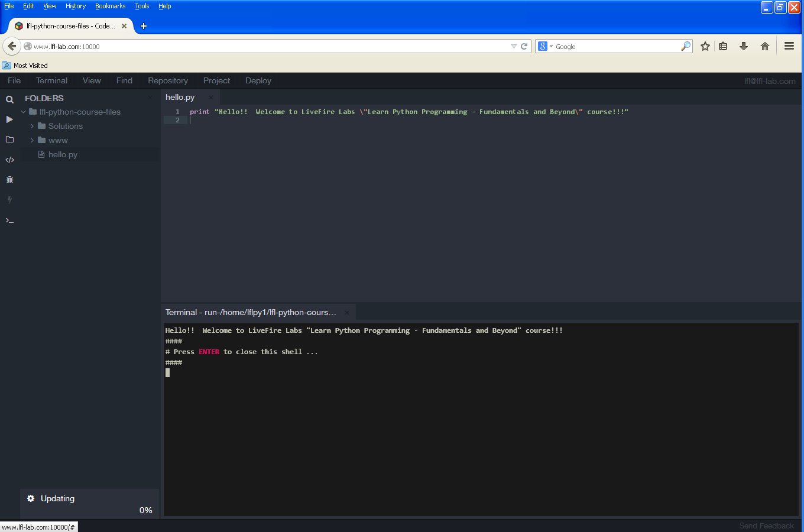Click the code brackets sidebar icon
Viewport: 804px width, 532px height.
point(9,160)
